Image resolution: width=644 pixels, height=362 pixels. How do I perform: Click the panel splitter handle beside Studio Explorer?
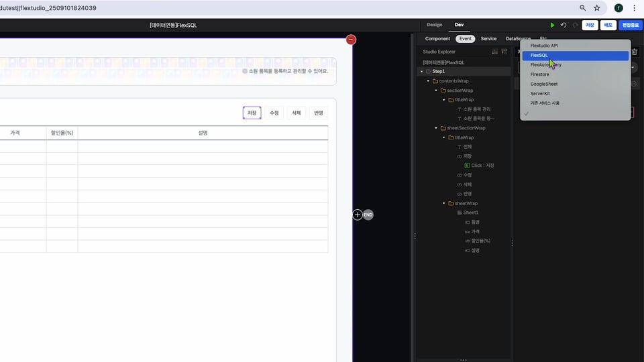coord(512,243)
